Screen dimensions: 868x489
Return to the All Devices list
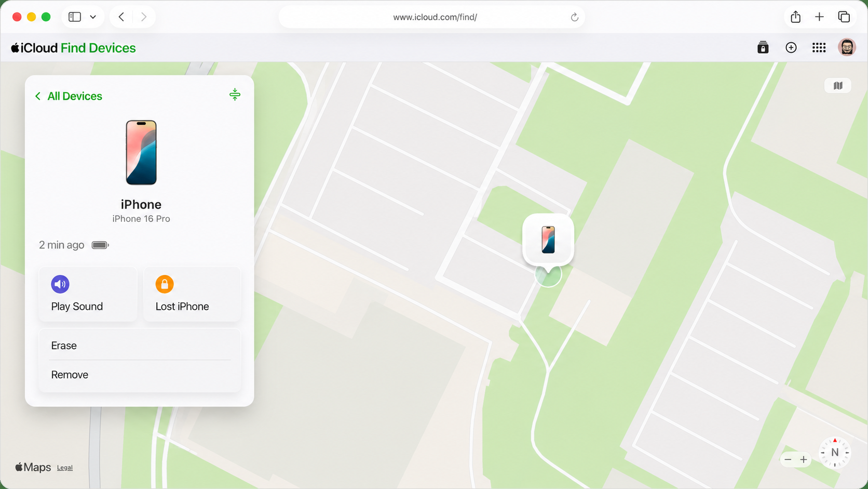(69, 96)
